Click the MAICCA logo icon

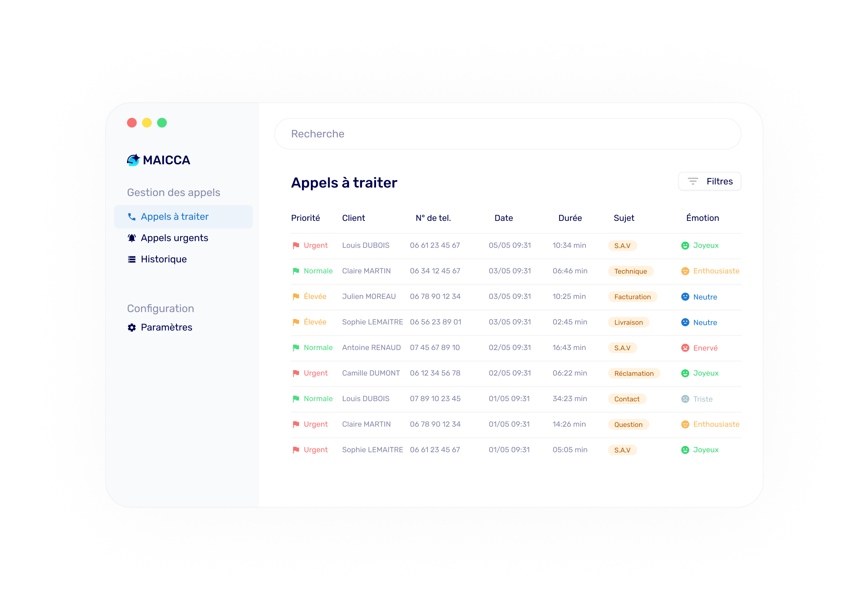pos(134,160)
